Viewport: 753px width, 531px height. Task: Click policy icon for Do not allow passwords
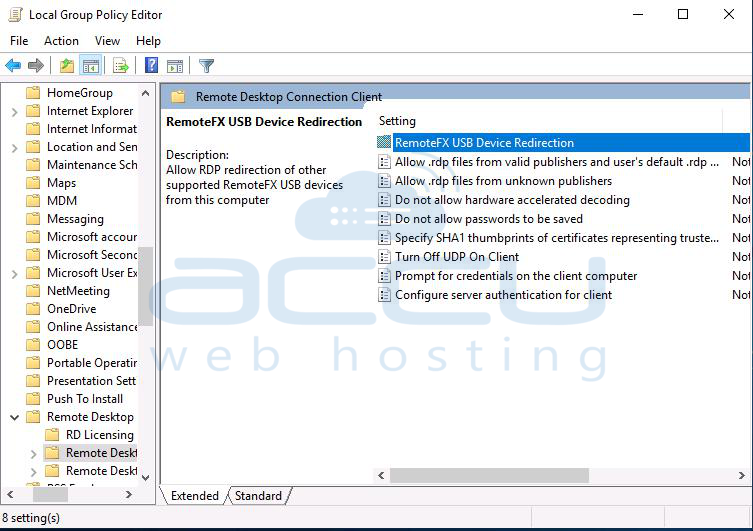click(384, 218)
